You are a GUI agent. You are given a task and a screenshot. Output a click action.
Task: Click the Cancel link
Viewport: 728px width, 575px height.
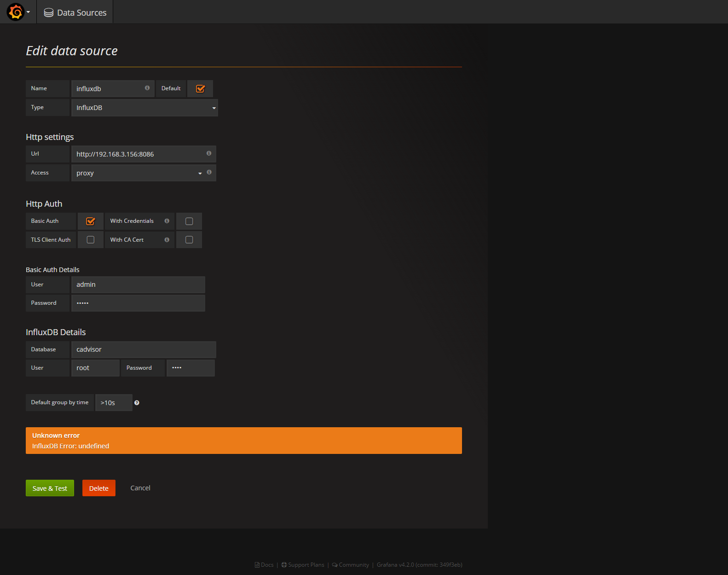click(140, 488)
